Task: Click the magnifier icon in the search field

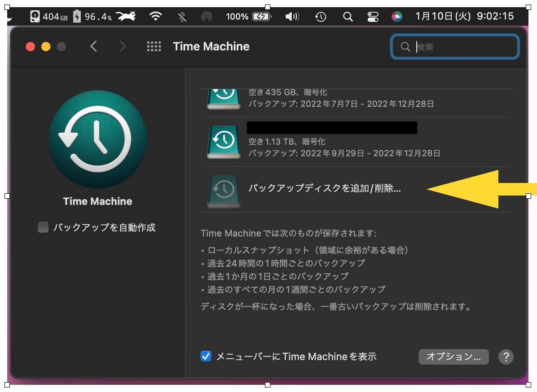Action: click(405, 47)
